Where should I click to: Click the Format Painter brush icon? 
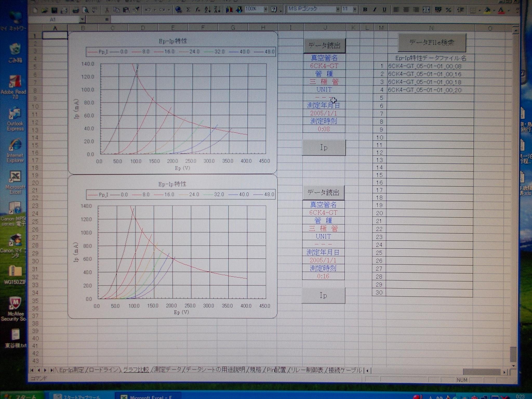(x=136, y=10)
